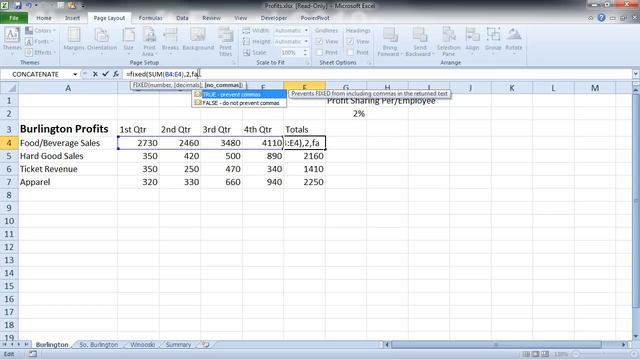The image size is (640, 360).
Task: Click the formula bar input text
Action: click(x=163, y=74)
